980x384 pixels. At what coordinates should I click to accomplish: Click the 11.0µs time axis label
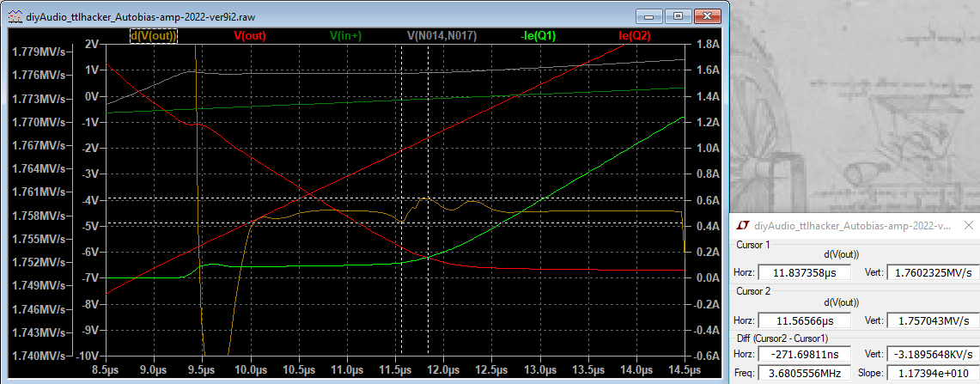347,369
